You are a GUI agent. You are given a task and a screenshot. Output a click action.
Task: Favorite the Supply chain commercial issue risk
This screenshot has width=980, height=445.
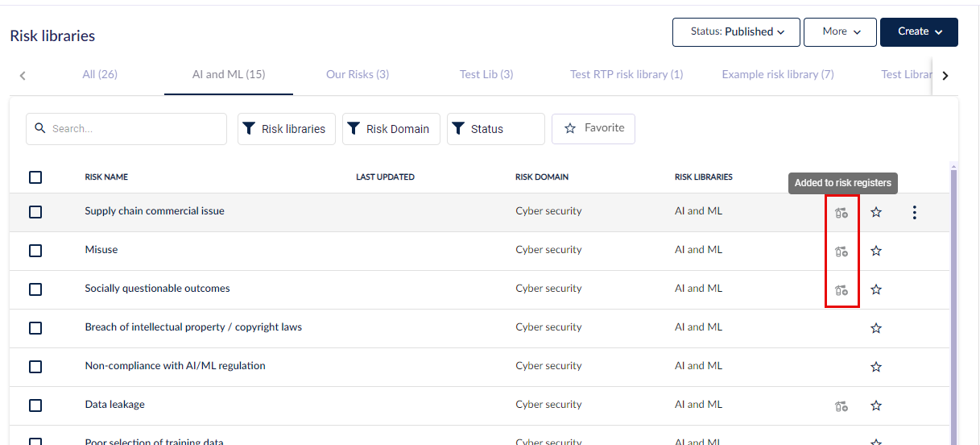point(876,212)
